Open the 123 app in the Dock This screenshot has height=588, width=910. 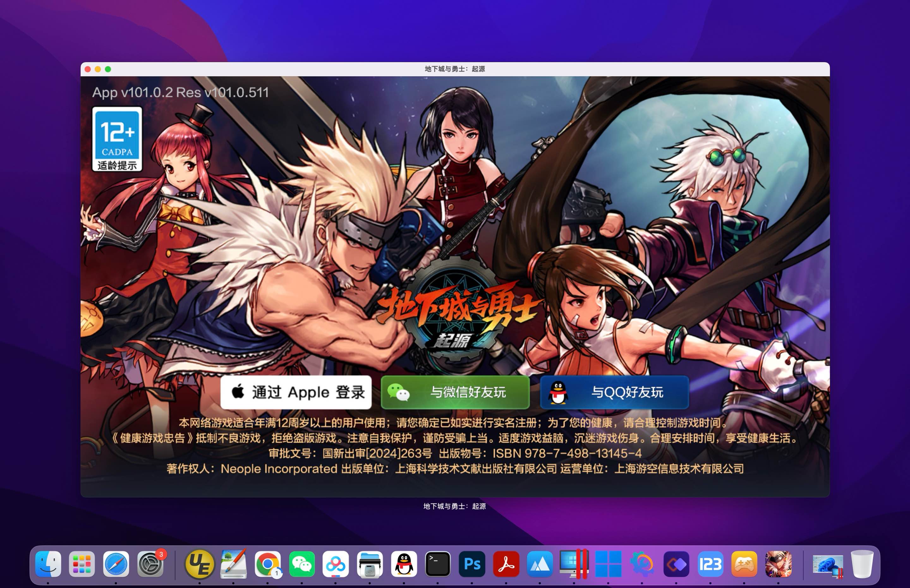[711, 564]
